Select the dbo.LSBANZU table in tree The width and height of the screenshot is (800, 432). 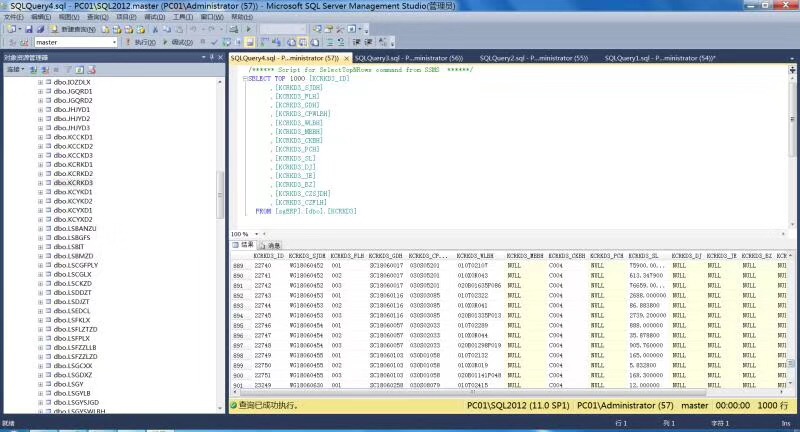pyautogui.click(x=74, y=229)
